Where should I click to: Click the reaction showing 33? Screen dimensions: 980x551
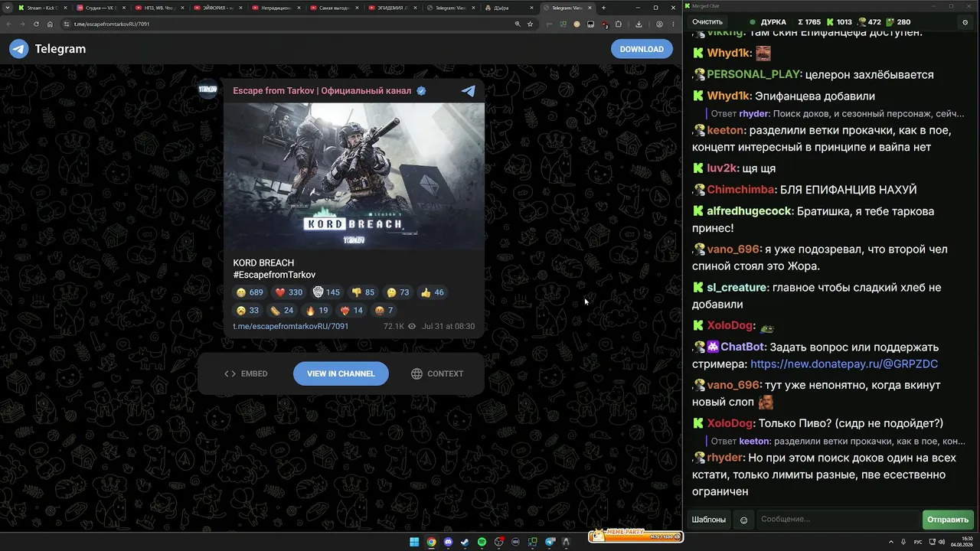248,311
